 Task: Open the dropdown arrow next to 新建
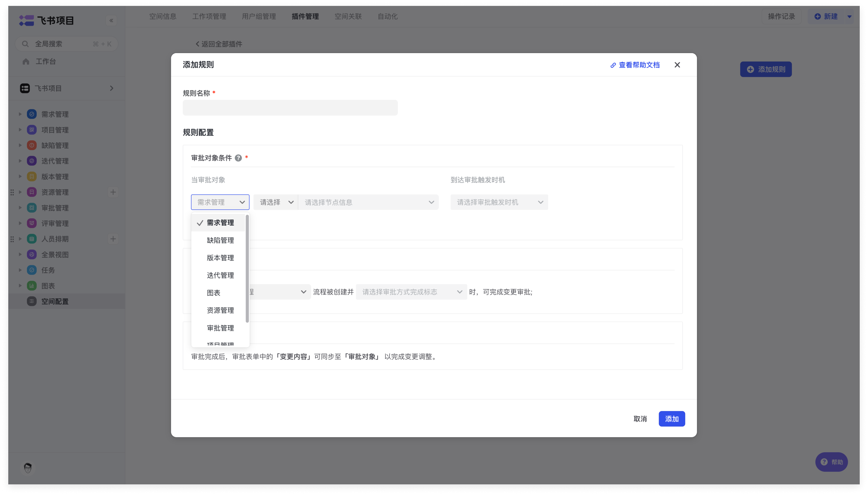tap(850, 17)
